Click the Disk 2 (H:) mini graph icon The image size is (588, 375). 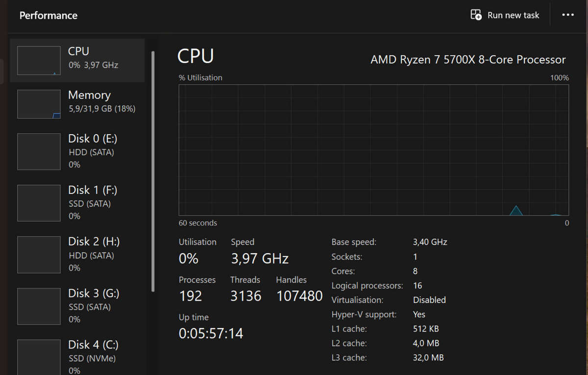click(x=39, y=255)
